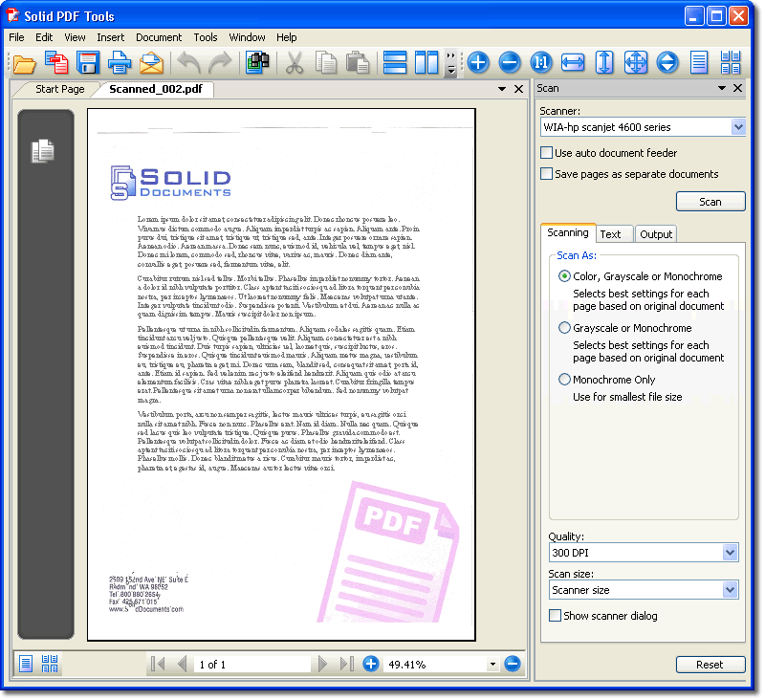Image resolution: width=765 pixels, height=700 pixels.
Task: Switch to the Output tab
Action: pyautogui.click(x=656, y=234)
